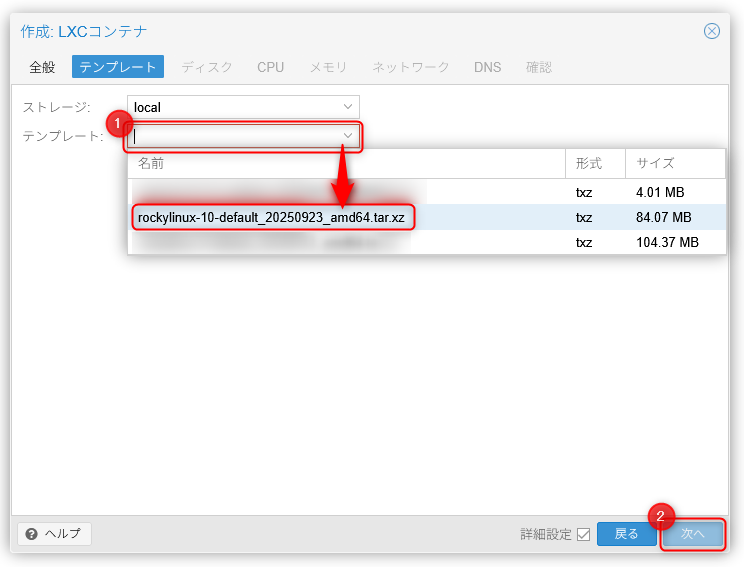Image resolution: width=744 pixels, height=567 pixels.
Task: Toggle the 詳細設定 checkbox
Action: point(583,534)
